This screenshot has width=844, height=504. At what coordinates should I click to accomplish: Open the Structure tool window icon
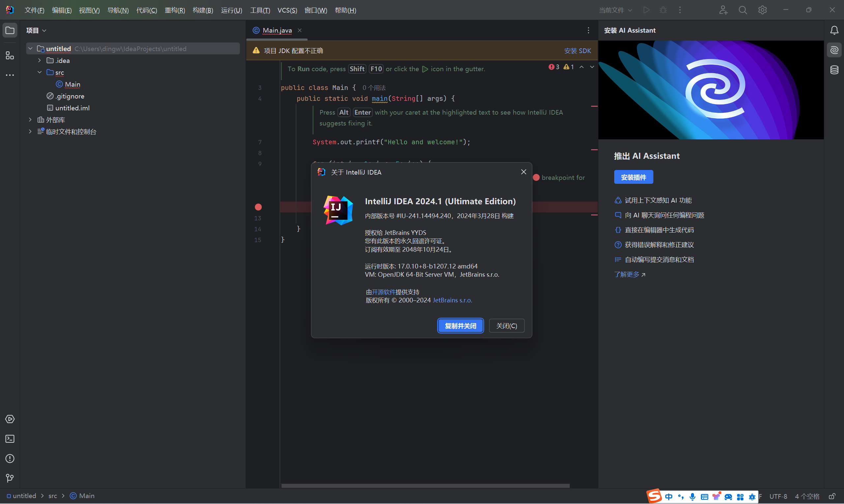(x=10, y=55)
